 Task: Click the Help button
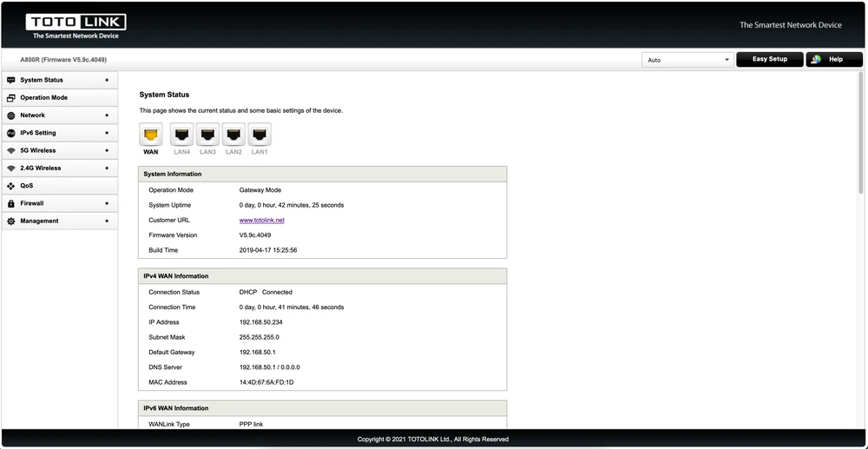point(834,59)
